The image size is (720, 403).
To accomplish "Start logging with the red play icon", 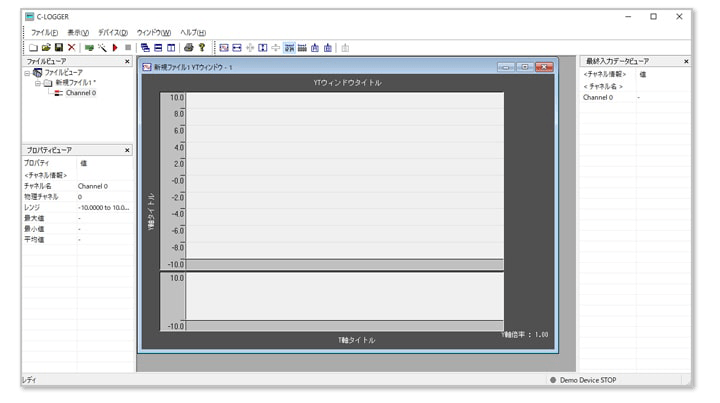I will pyautogui.click(x=115, y=47).
